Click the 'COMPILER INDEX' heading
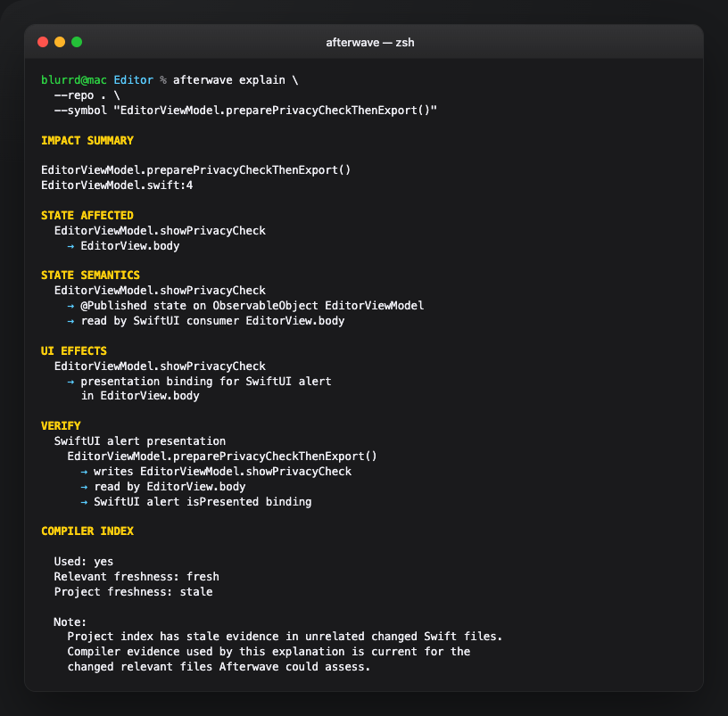728x716 pixels. pos(87,531)
